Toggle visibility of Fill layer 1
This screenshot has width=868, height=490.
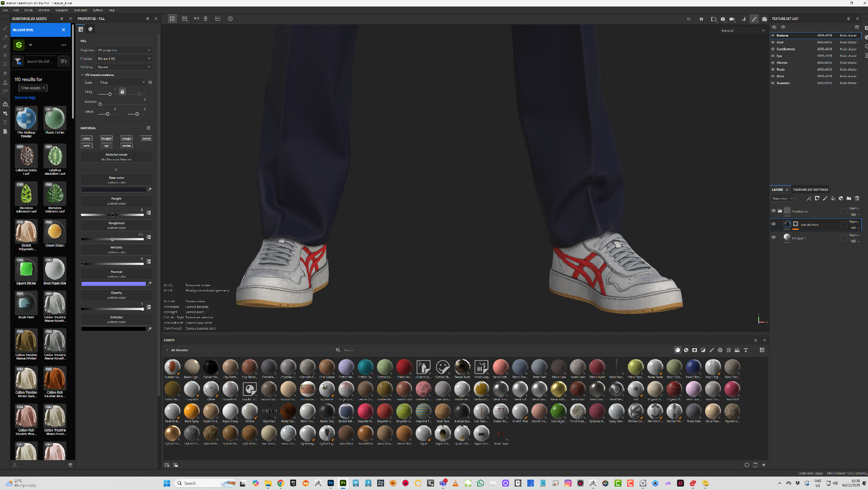773,237
